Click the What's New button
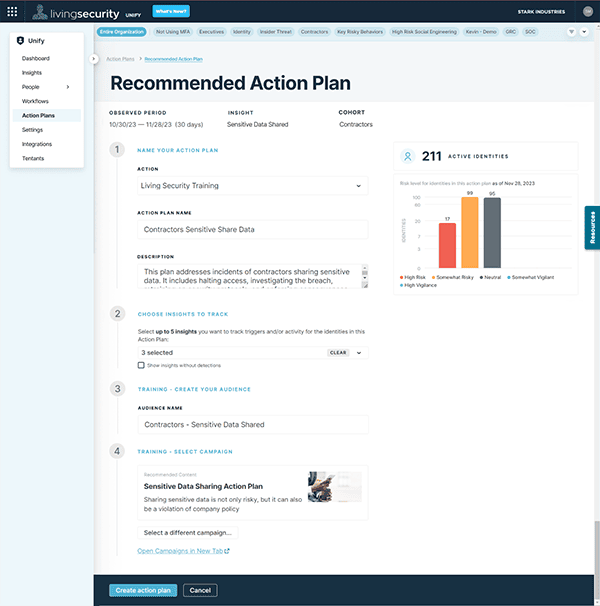 pyautogui.click(x=171, y=11)
